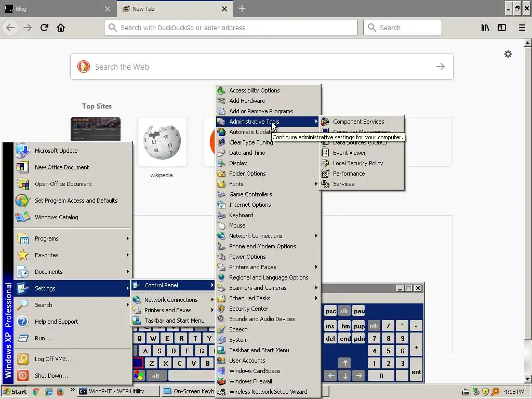Open Power Options from Control Panel list

click(x=268, y=257)
